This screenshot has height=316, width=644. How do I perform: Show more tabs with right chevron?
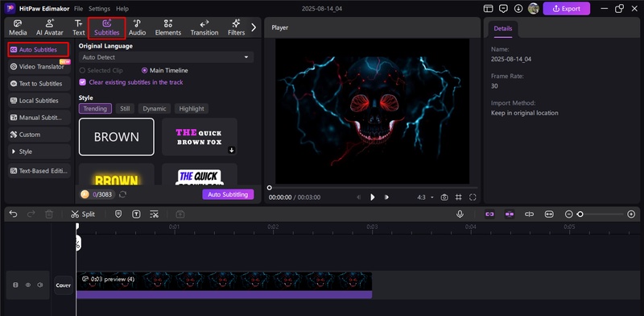(x=254, y=27)
